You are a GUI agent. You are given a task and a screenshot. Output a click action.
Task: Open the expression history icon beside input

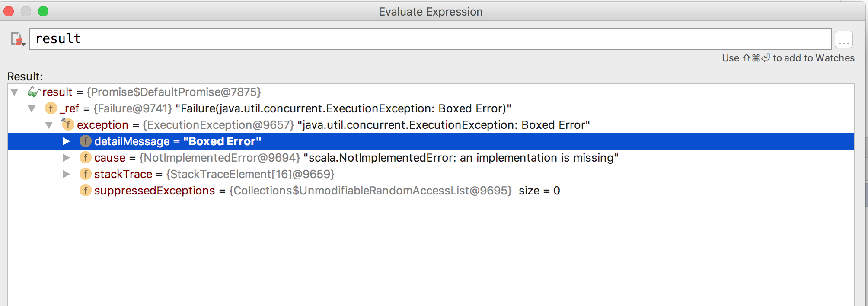click(18, 39)
